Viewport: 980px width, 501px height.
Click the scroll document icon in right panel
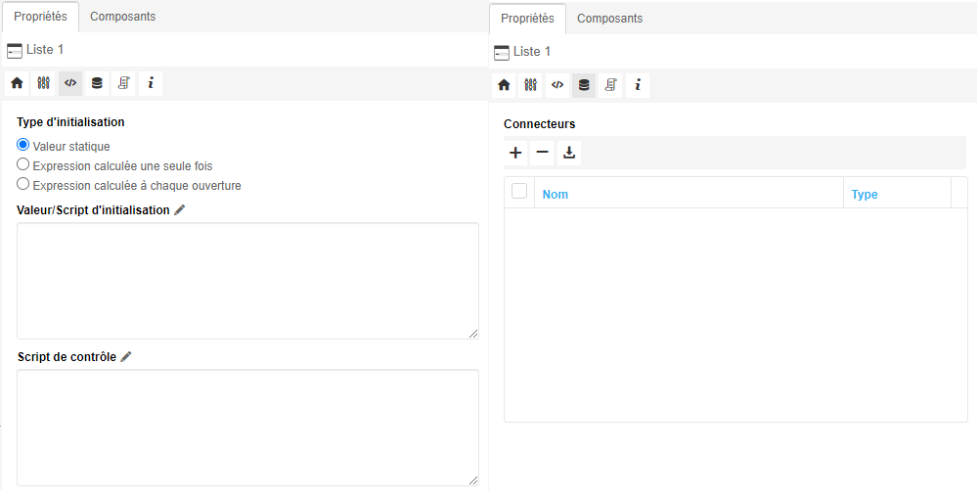611,85
